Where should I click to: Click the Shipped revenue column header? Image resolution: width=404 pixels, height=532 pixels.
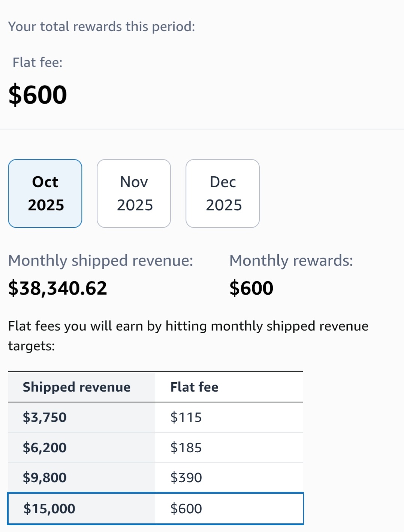[76, 387]
